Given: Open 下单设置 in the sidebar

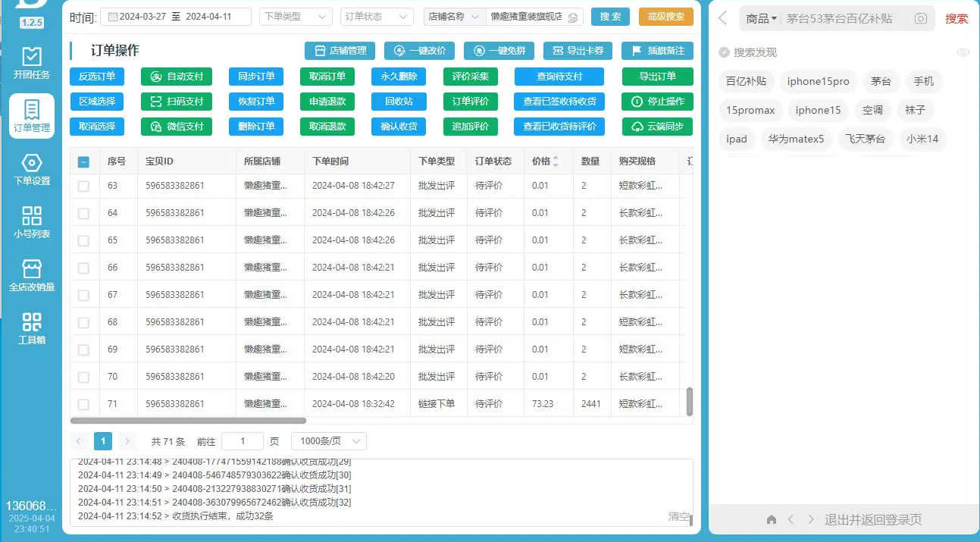Looking at the screenshot, I should coord(31,170).
